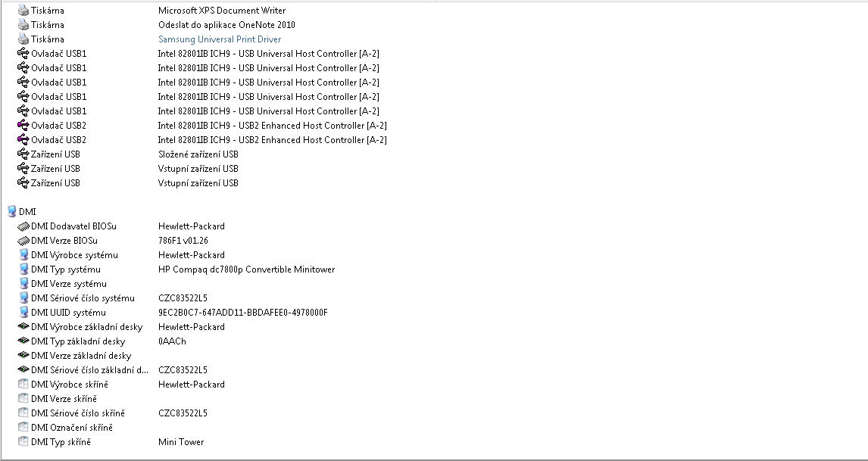
Task: Click the DMI Typ systému computer icon
Action: (x=23, y=269)
